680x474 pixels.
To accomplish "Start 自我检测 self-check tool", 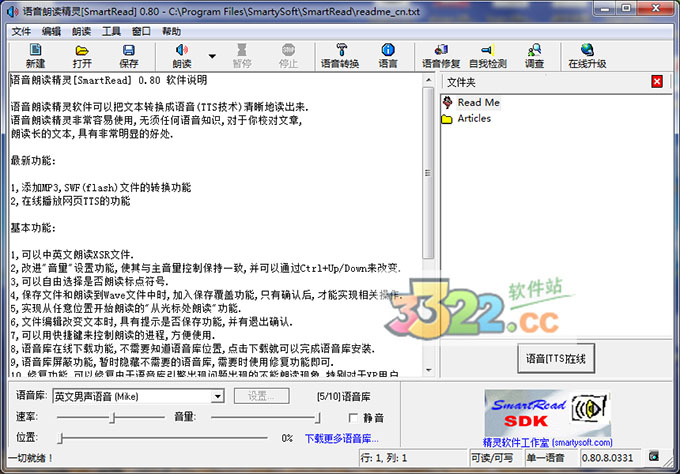I will (488, 56).
